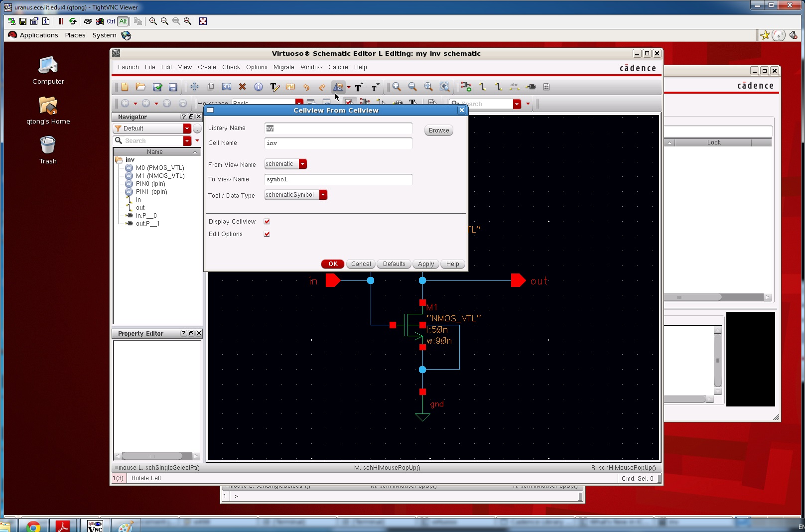Open the From View Name dropdown
Image resolution: width=805 pixels, height=532 pixels.
point(303,164)
